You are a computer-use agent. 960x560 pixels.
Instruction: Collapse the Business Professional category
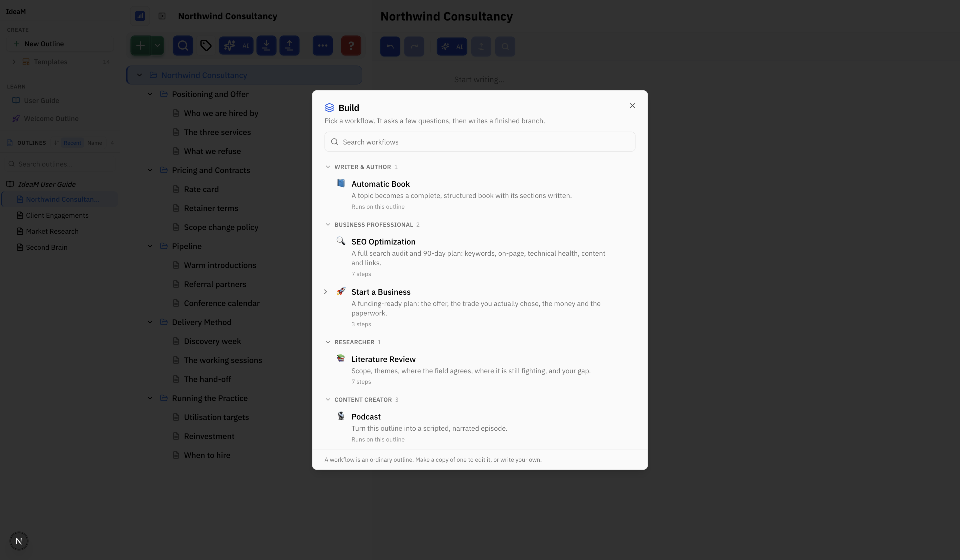328,224
